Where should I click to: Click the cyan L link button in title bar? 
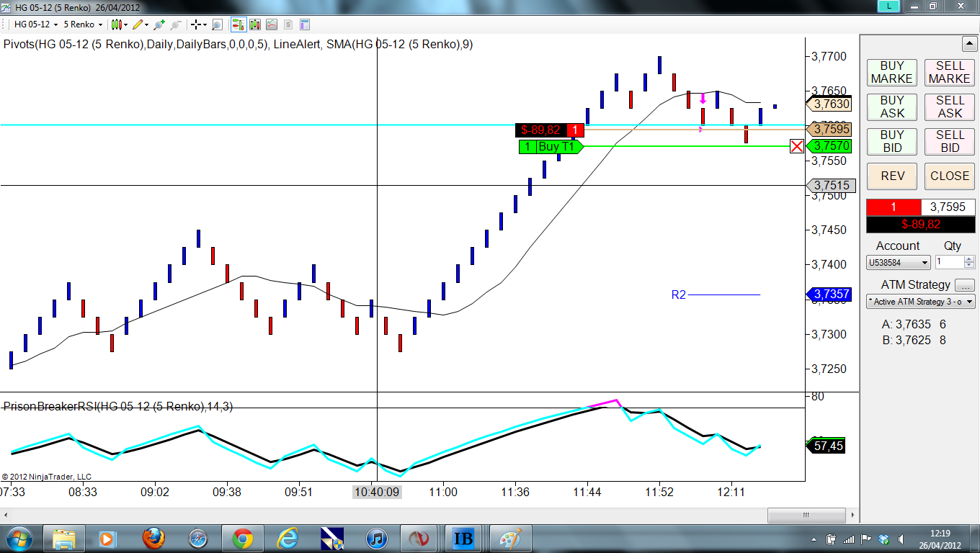click(x=889, y=6)
